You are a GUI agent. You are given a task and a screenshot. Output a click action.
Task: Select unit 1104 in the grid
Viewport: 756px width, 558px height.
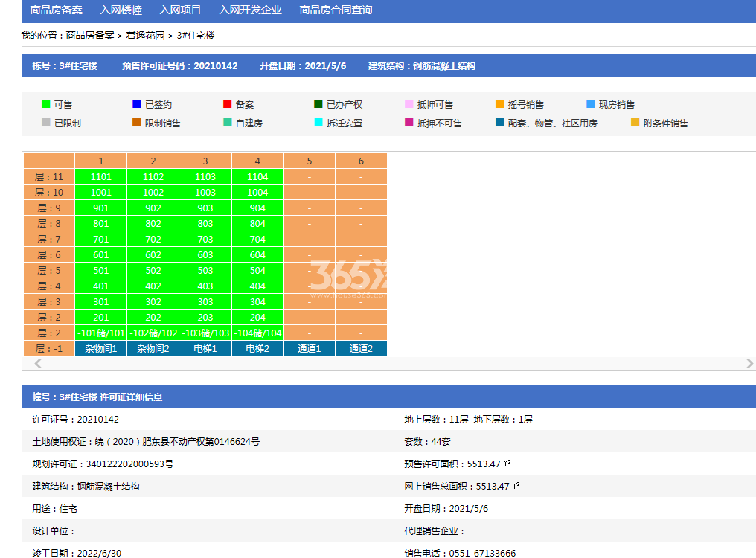pos(257,176)
